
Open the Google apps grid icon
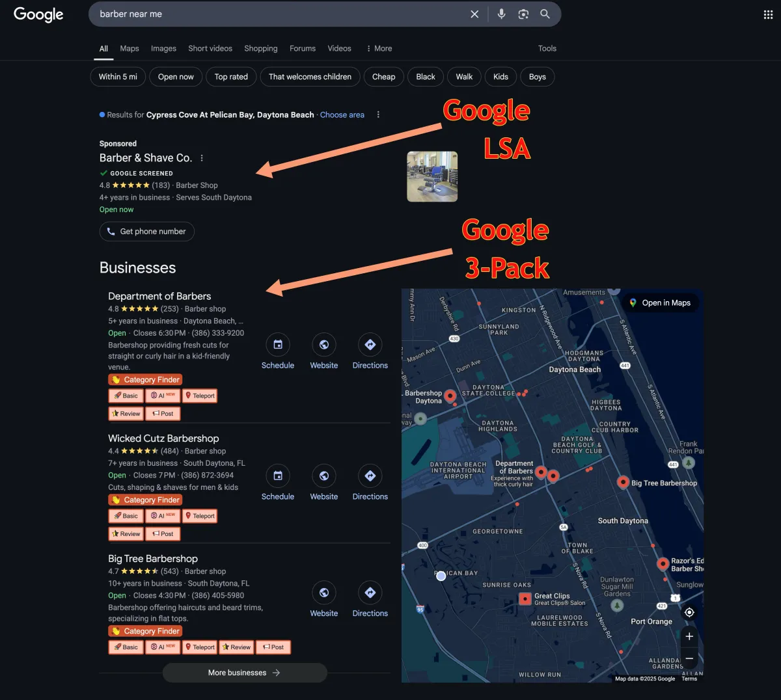pos(768,15)
